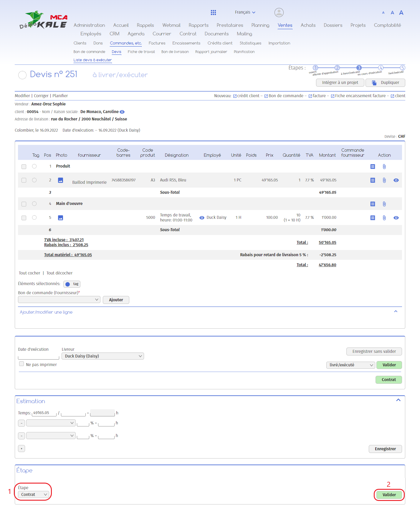View client De Monaco details eye icon
The image size is (420, 508).
click(122, 112)
